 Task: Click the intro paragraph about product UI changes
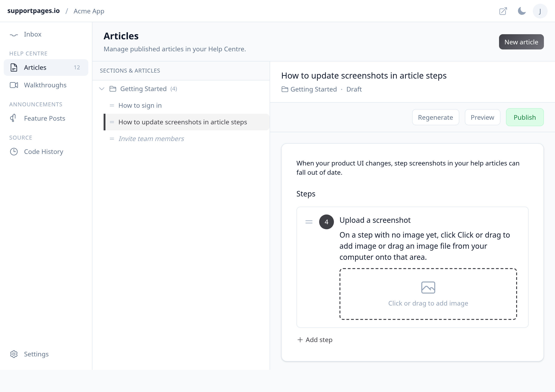[408, 168]
